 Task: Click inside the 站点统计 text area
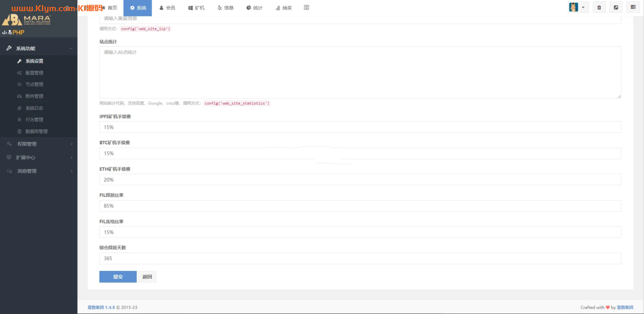(360, 72)
